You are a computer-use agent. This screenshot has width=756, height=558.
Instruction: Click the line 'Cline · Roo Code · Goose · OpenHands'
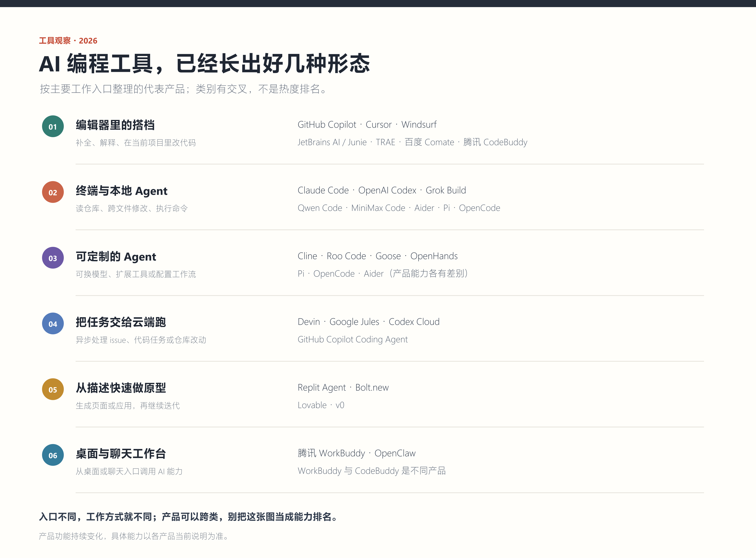click(x=378, y=256)
